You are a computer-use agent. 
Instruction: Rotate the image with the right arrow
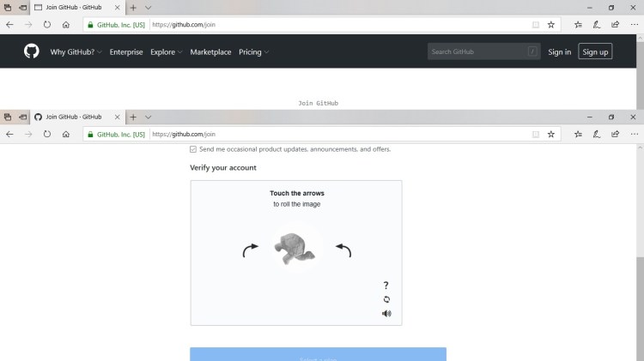tap(343, 250)
